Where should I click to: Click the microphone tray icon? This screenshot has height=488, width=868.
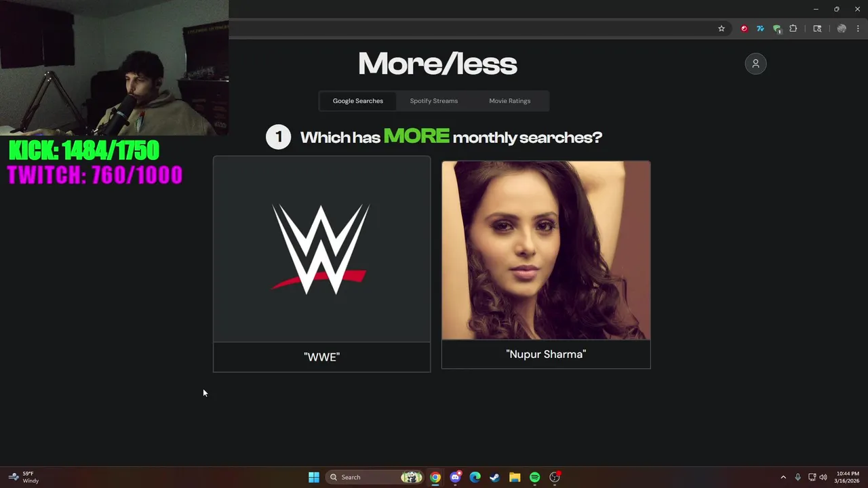click(798, 477)
